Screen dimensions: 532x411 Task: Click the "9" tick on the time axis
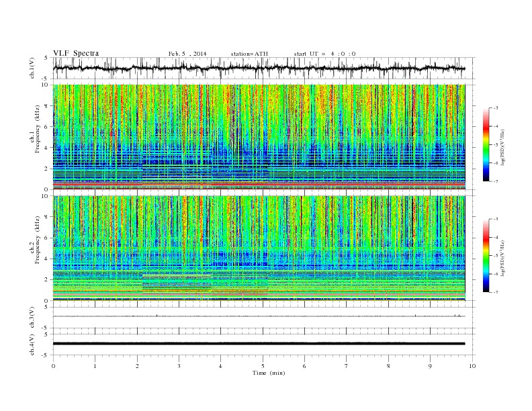coord(430,366)
